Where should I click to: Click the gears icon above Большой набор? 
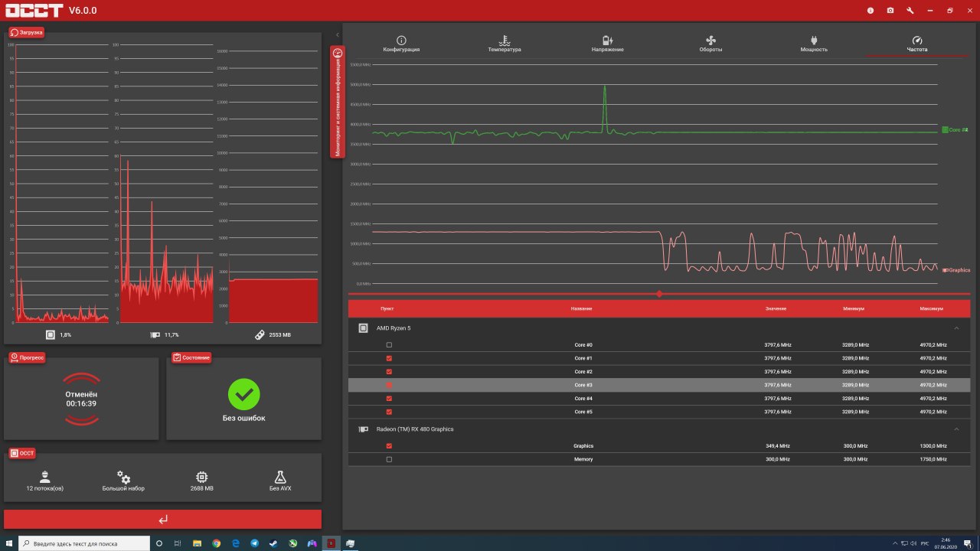(x=123, y=476)
